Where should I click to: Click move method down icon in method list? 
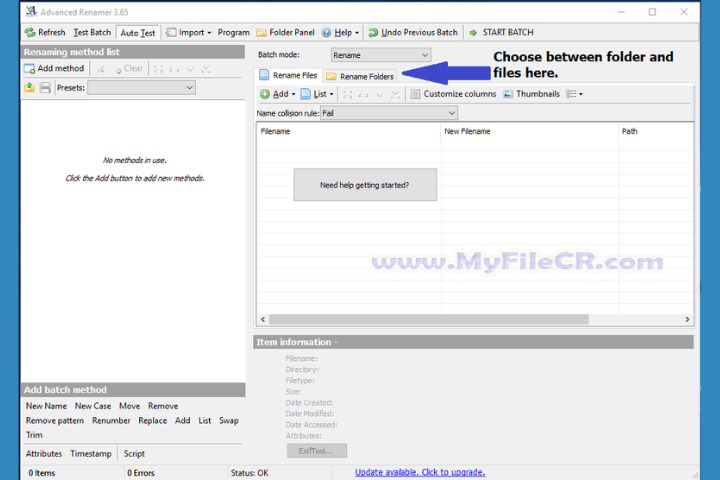pos(190,69)
